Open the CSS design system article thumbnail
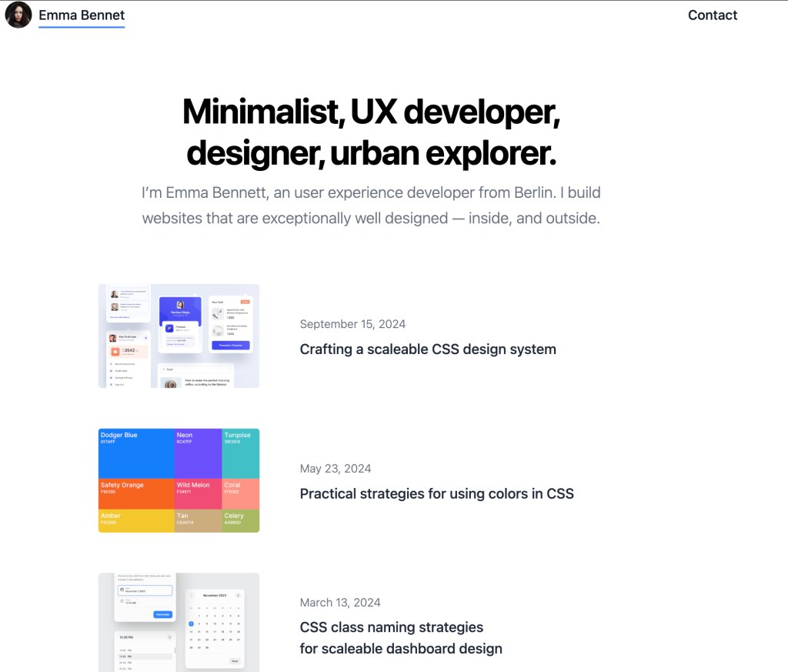The image size is (788, 672). click(179, 336)
